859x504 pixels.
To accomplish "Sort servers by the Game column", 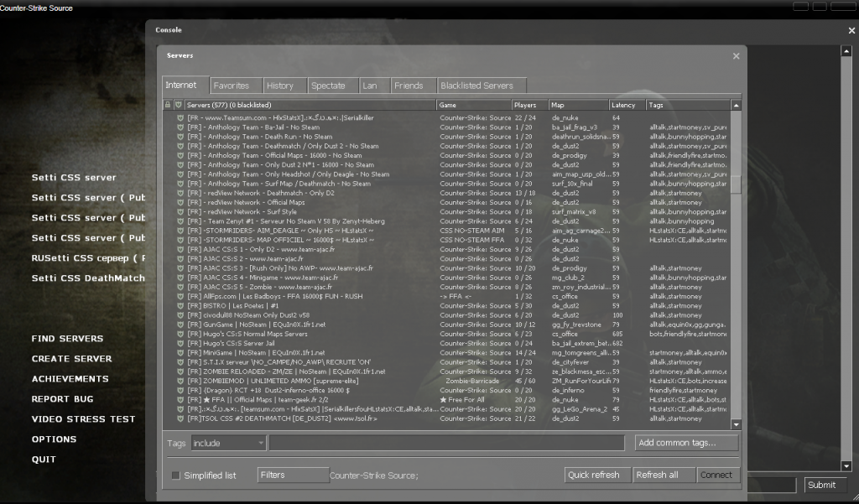I will [x=474, y=105].
